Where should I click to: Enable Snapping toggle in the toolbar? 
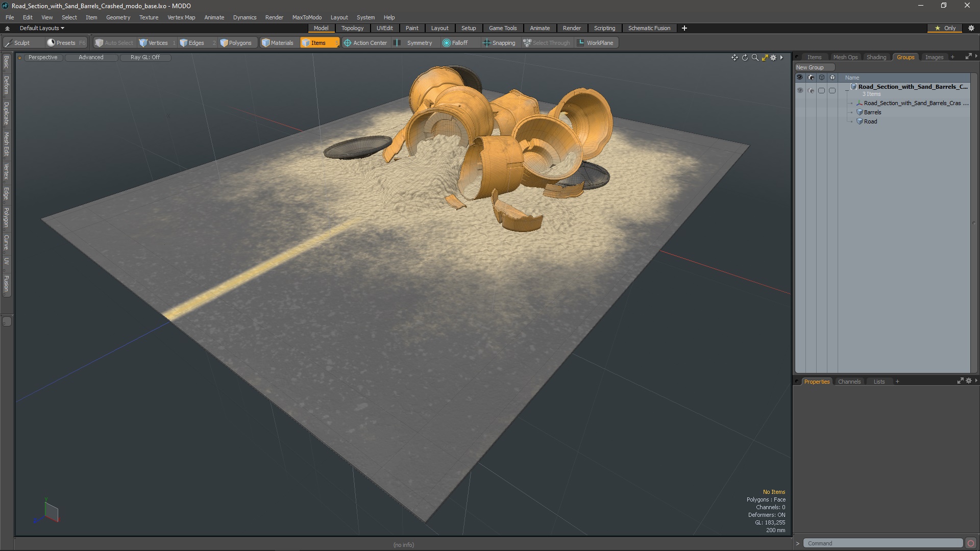click(499, 43)
